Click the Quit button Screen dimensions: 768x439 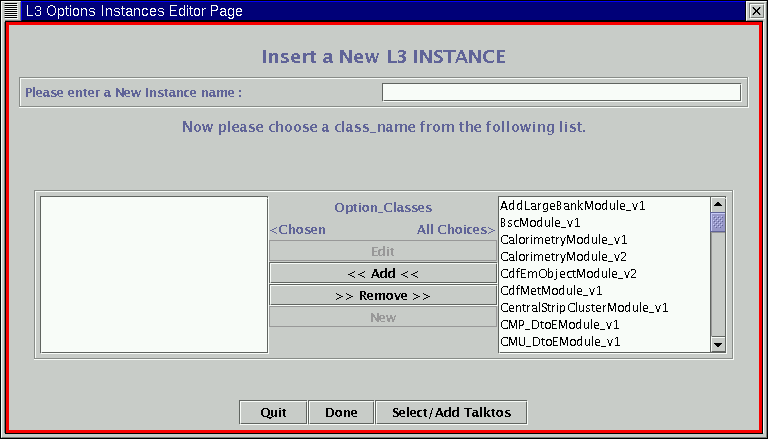[273, 412]
